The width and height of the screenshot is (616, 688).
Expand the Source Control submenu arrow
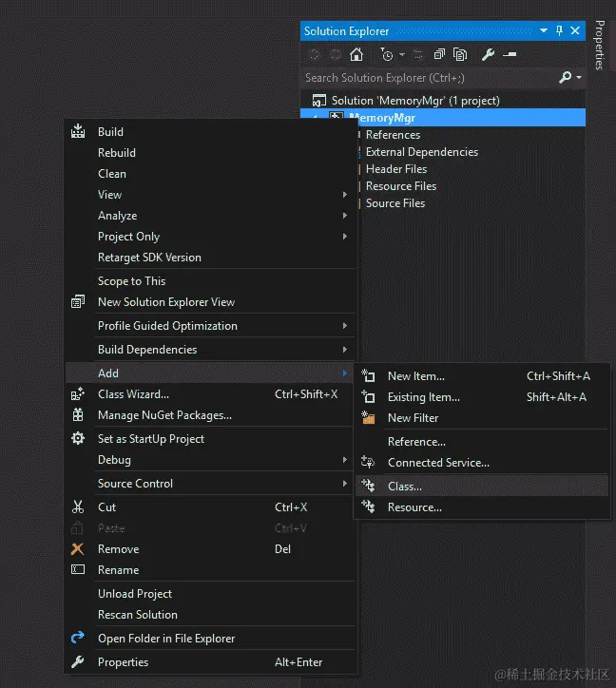tap(345, 483)
